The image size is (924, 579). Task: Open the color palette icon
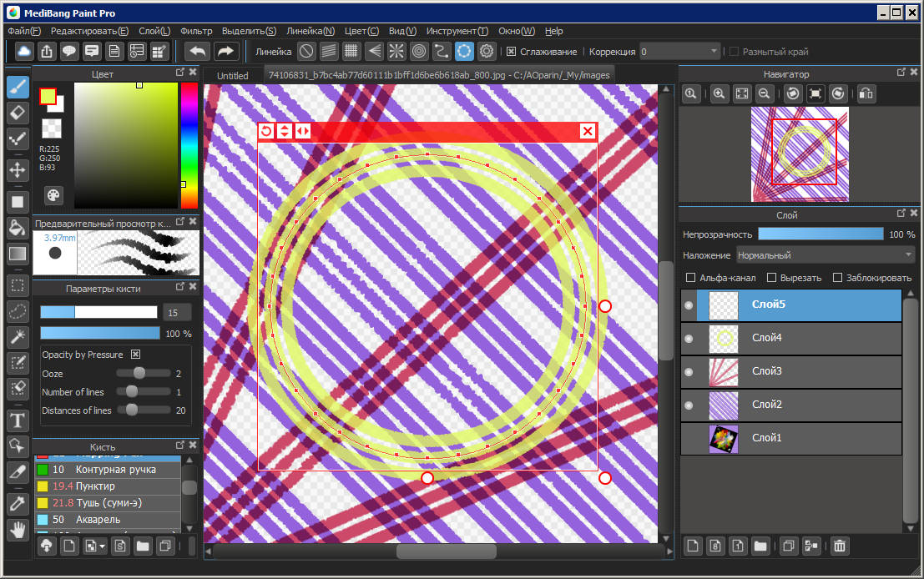(53, 195)
